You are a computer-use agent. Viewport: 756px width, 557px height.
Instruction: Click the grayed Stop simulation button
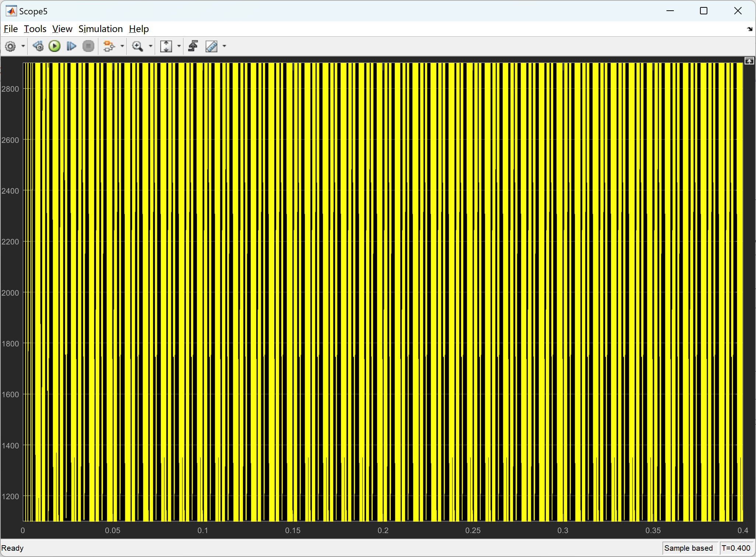tap(88, 46)
